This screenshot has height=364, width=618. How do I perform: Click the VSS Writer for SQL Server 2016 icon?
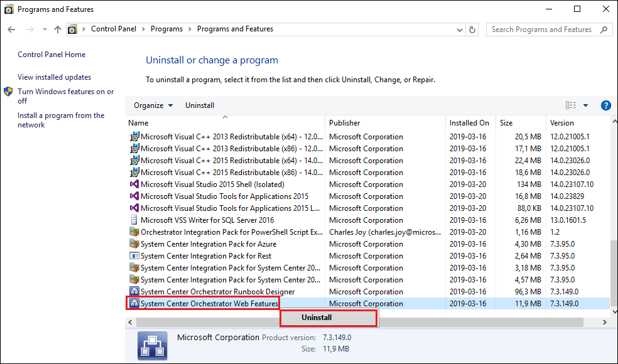point(134,220)
